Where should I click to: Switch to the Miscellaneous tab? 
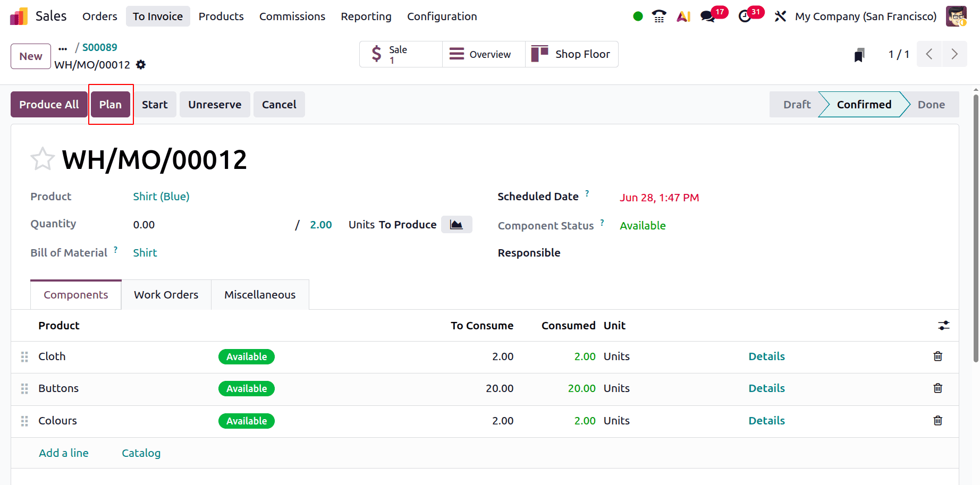pyautogui.click(x=260, y=295)
